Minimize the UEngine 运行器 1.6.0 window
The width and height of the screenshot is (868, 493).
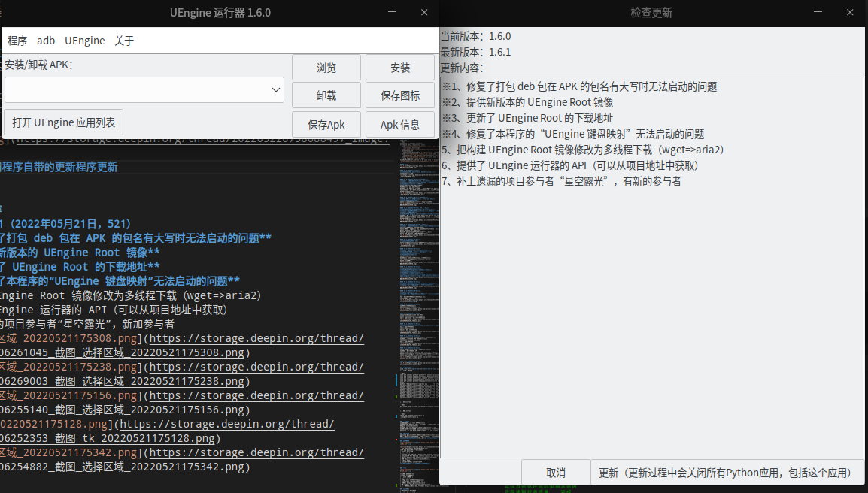tap(392, 12)
